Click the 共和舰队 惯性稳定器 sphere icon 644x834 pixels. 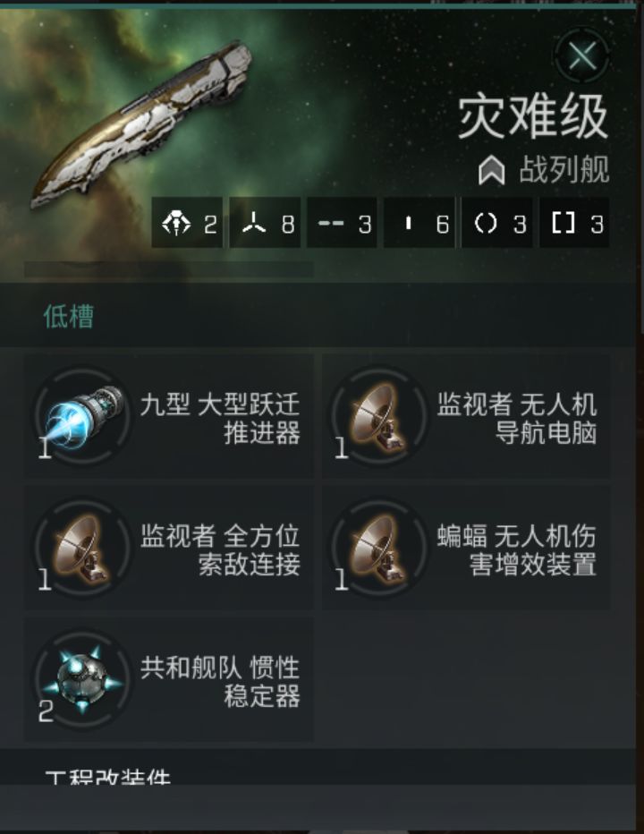coord(83,679)
